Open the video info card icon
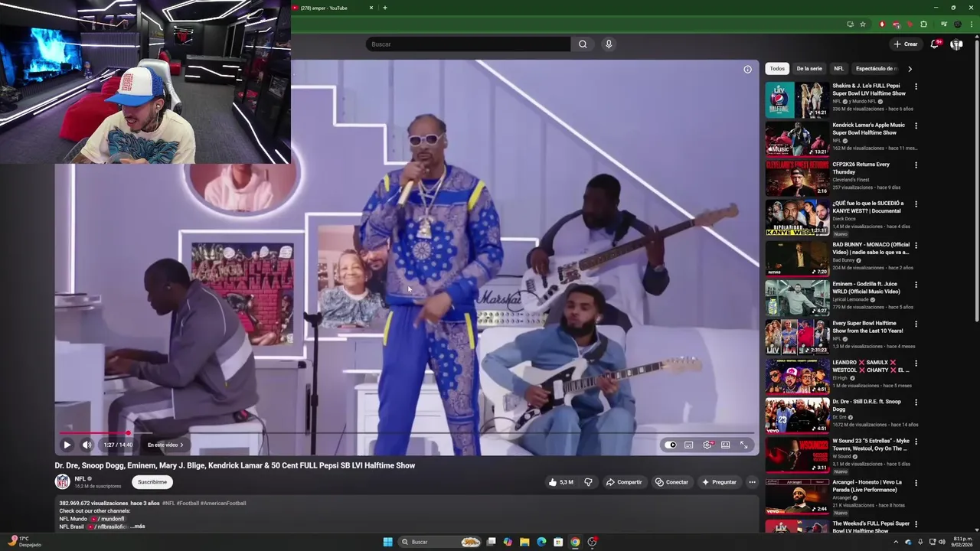 click(747, 69)
